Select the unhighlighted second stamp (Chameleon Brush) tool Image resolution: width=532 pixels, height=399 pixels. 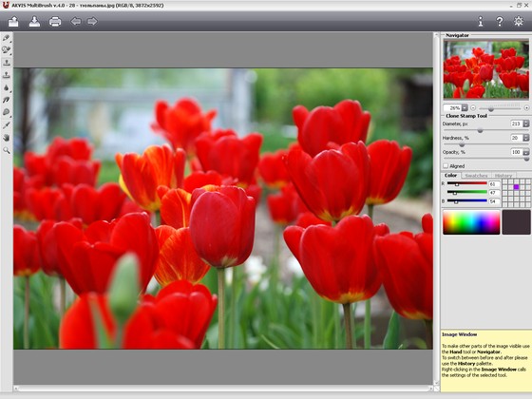tap(7, 75)
